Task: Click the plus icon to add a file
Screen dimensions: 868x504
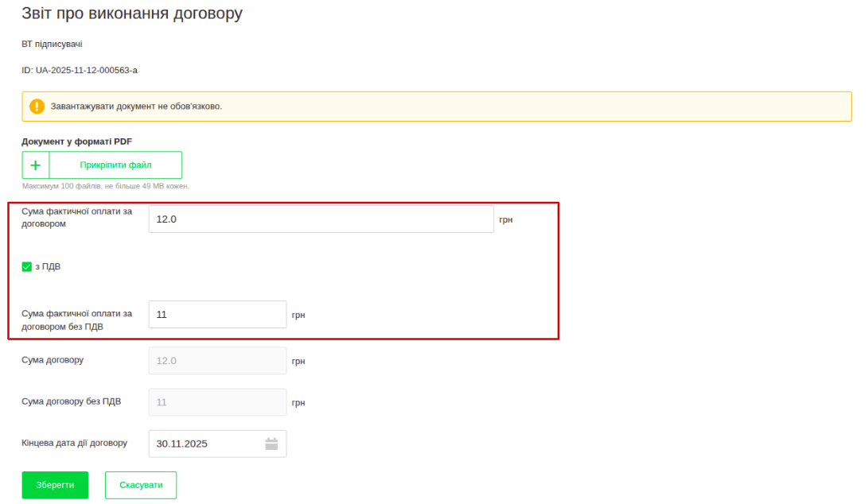Action: coord(36,165)
